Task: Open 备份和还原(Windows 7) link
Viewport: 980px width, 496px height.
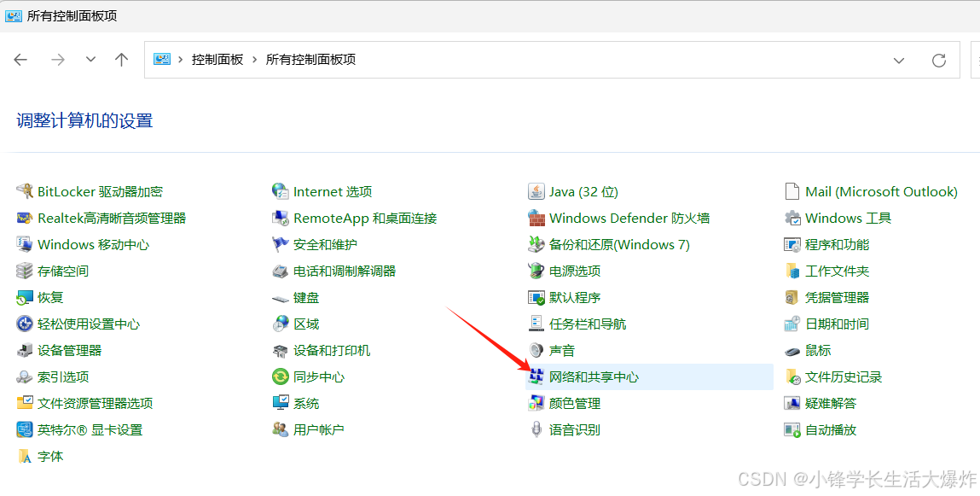Action: point(619,244)
